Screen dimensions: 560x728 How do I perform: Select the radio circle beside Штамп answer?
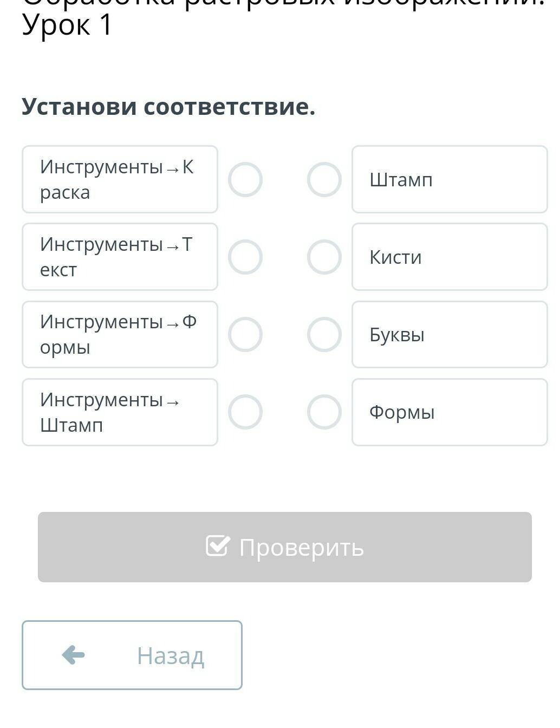(324, 179)
